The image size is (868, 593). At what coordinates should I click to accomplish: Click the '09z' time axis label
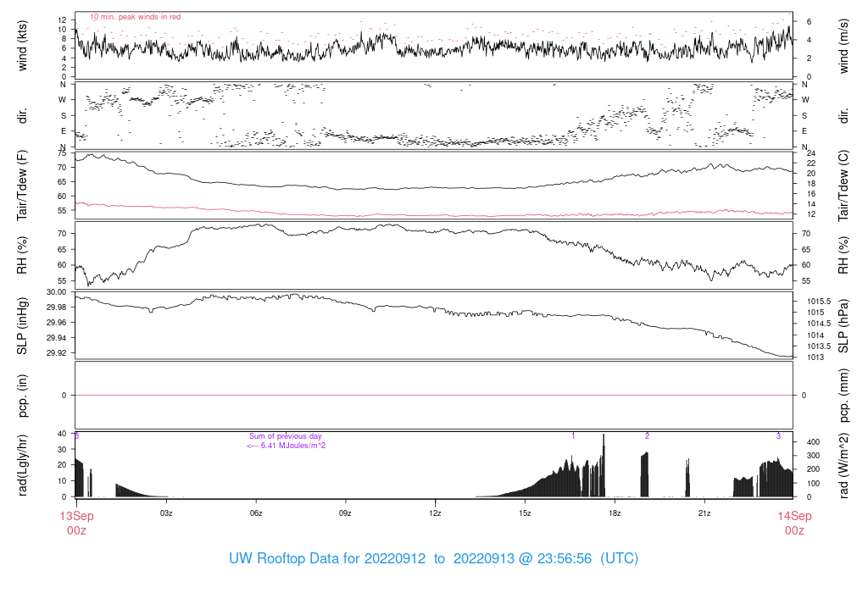(346, 513)
